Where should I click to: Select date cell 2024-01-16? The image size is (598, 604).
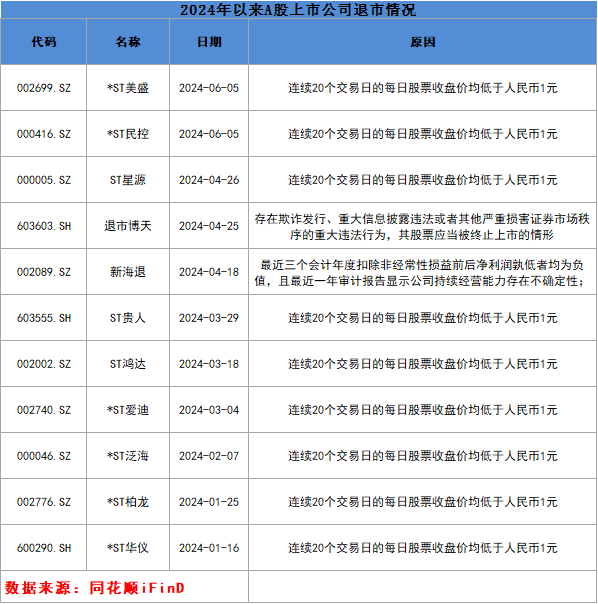[x=209, y=548]
